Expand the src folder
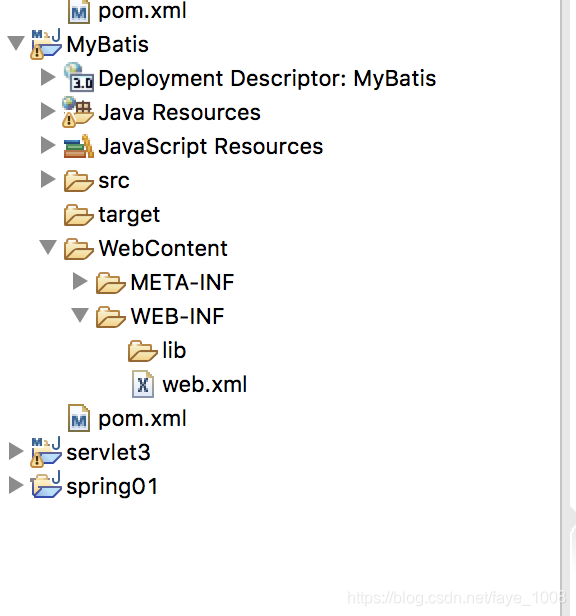This screenshot has width=576, height=616. 48,180
